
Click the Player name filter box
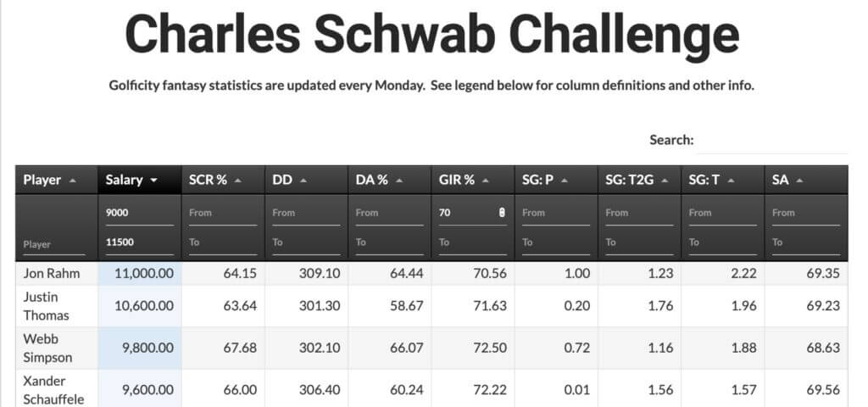point(54,244)
